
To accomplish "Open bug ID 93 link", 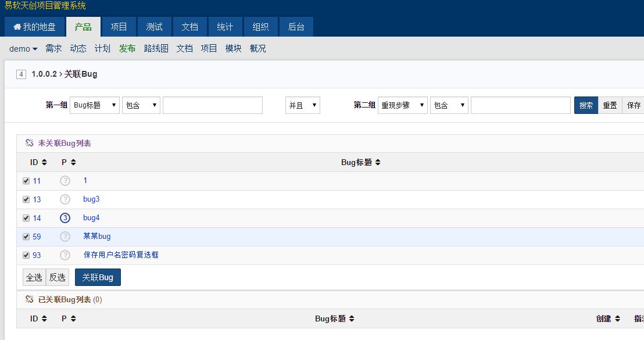I will (x=37, y=255).
